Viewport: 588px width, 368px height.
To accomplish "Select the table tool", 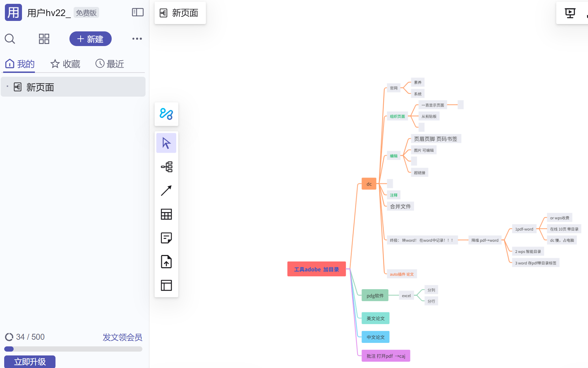I will (x=166, y=214).
